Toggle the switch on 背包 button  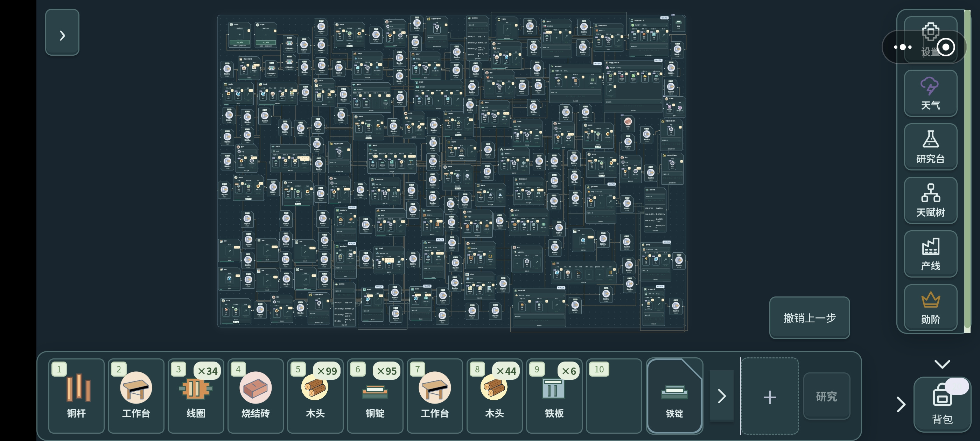click(x=957, y=386)
